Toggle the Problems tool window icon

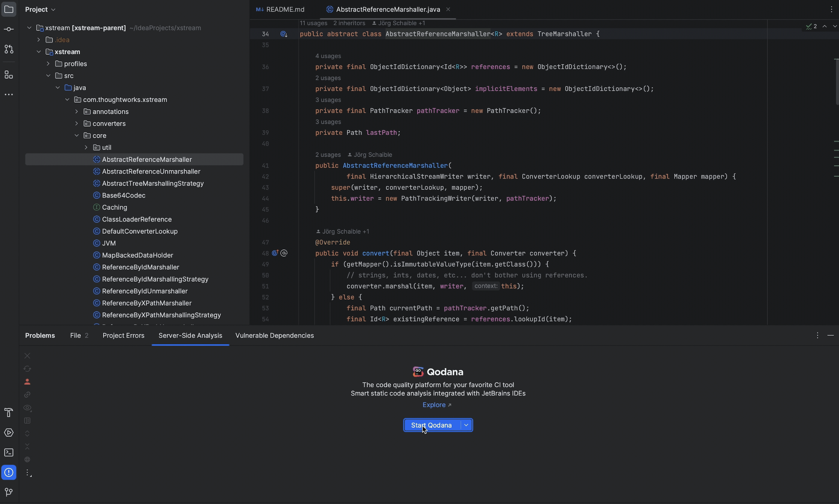tap(9, 472)
